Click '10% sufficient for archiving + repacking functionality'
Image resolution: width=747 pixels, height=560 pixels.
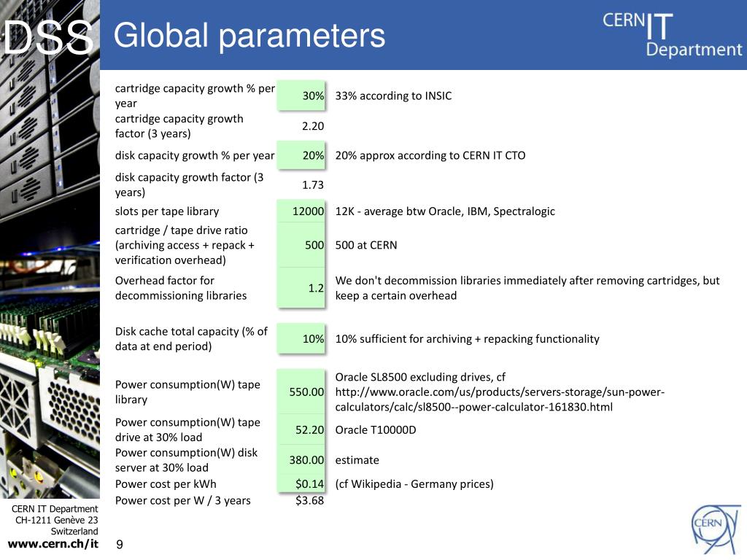467,338
